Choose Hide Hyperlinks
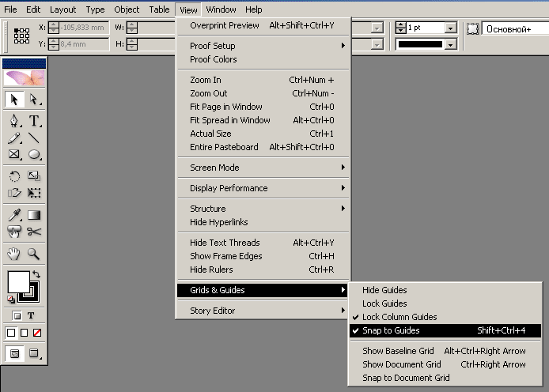 pos(263,222)
